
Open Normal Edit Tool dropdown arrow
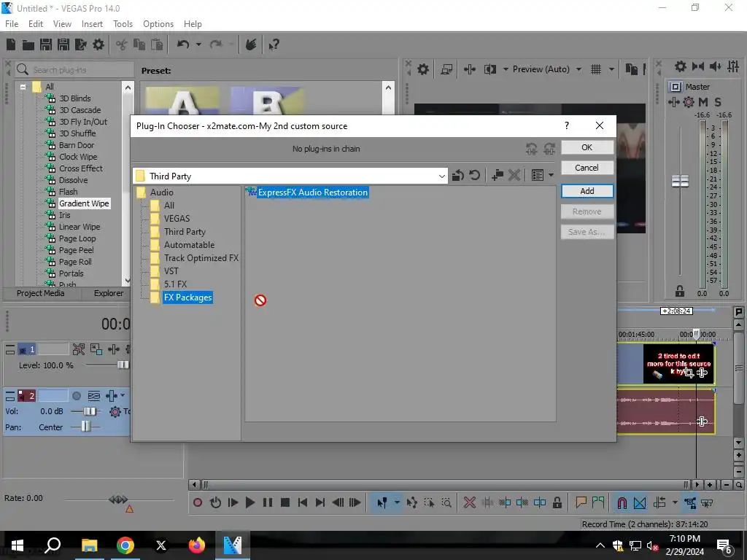point(397,502)
